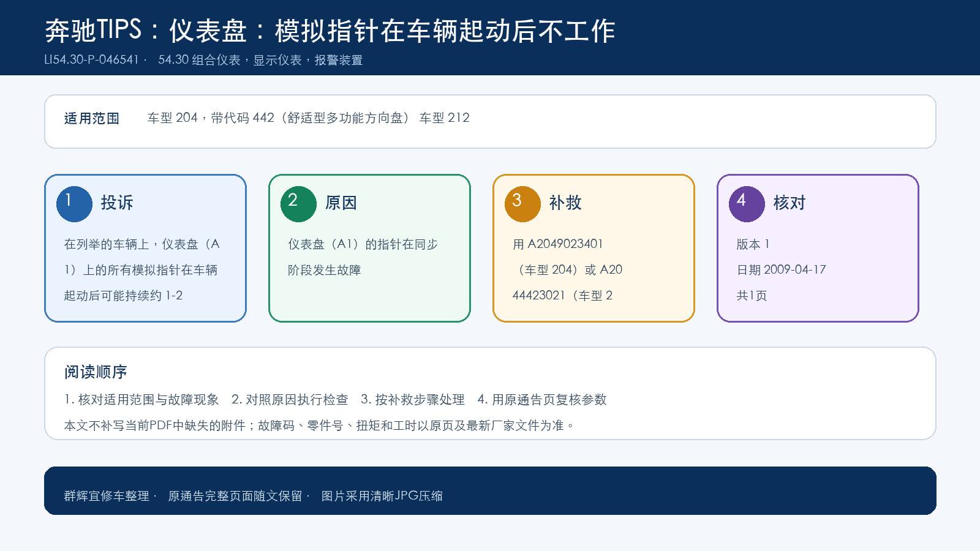This screenshot has width=980, height=551.
Task: Click footer text 图片采用清晰JPG压缩
Action: pyautogui.click(x=382, y=496)
